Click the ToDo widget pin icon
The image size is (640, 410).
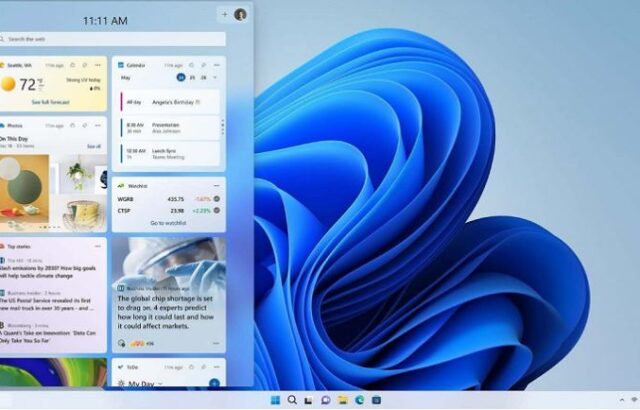(204, 367)
